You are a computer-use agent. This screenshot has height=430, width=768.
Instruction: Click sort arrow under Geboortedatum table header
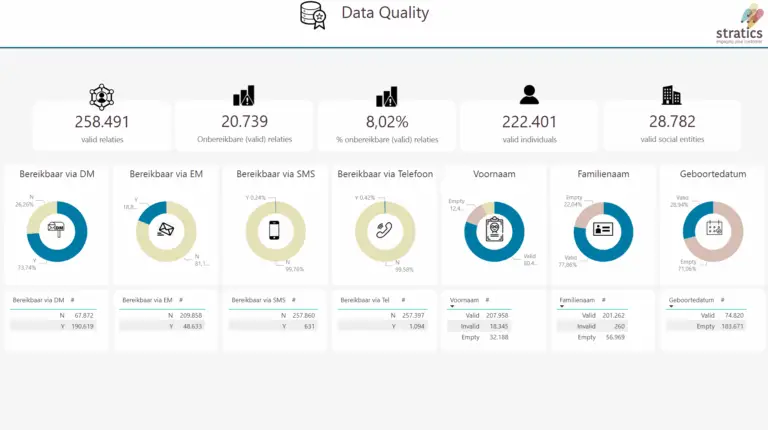672,307
